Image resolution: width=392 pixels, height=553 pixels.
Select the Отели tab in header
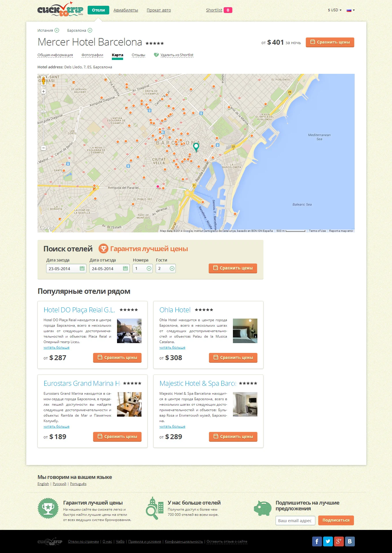point(98,10)
